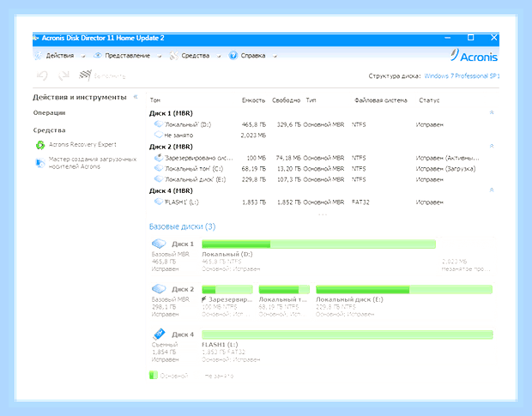Select the 'Локальный том' (C:) row
This screenshot has height=416, width=532.
(321, 168)
